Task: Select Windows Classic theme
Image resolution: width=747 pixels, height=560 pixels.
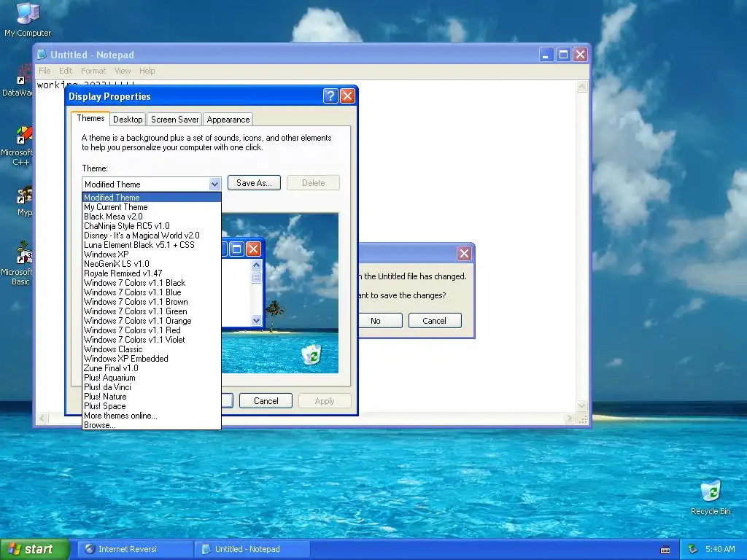Action: (152, 349)
